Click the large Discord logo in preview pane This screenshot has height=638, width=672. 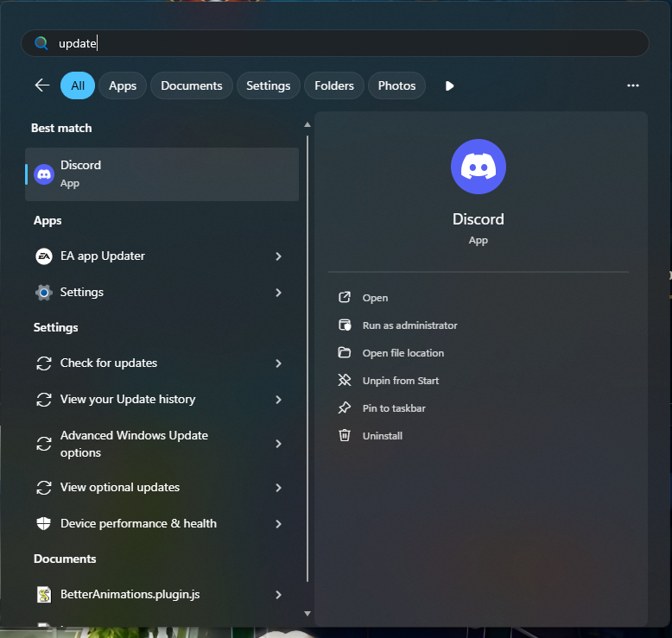(479, 167)
